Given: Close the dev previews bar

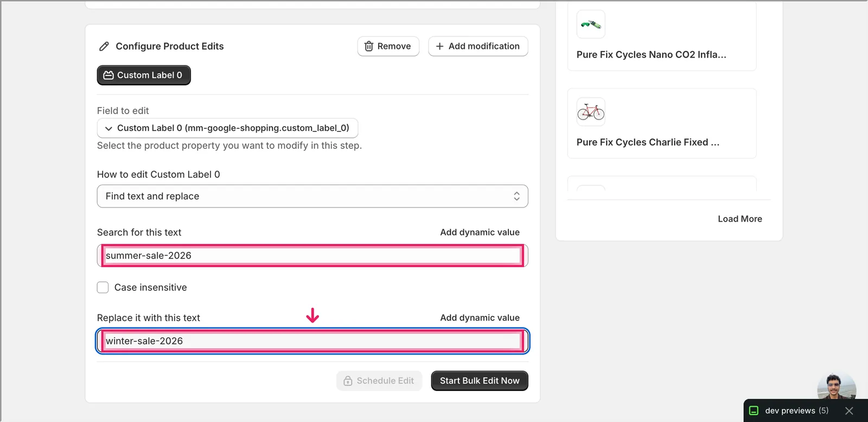Looking at the screenshot, I should (x=849, y=411).
